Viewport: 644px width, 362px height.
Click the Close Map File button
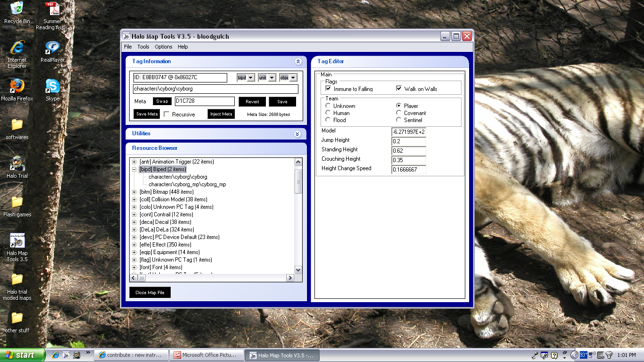coord(150,292)
